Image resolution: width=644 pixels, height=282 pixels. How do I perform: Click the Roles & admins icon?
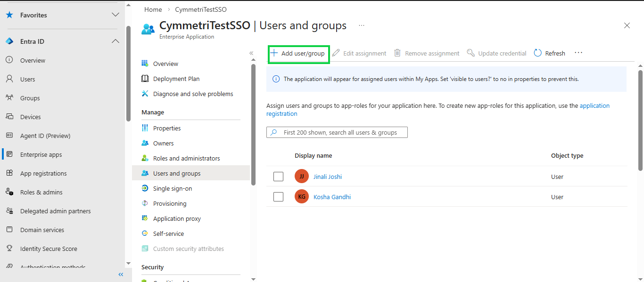[9, 192]
